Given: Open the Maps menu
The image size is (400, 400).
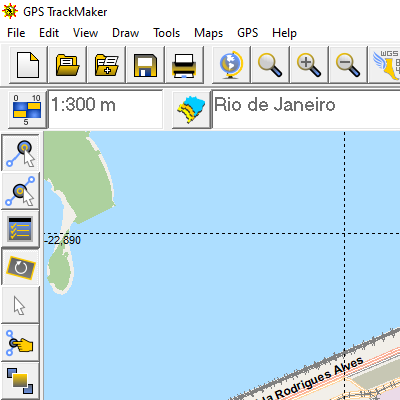Looking at the screenshot, I should (x=208, y=33).
